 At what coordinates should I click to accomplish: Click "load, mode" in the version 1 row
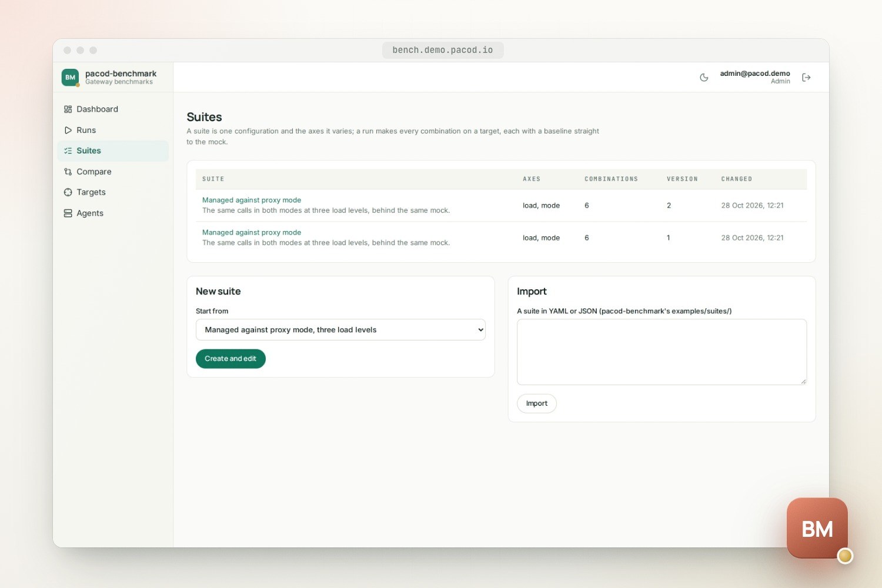(541, 238)
